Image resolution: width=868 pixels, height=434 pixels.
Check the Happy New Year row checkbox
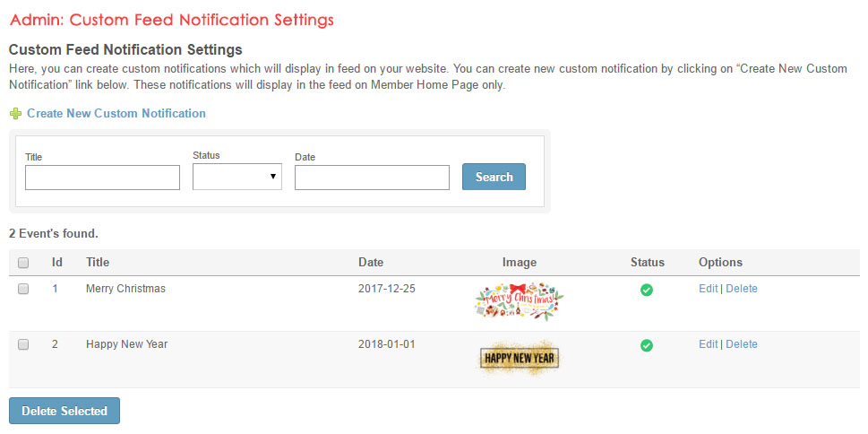(x=23, y=344)
